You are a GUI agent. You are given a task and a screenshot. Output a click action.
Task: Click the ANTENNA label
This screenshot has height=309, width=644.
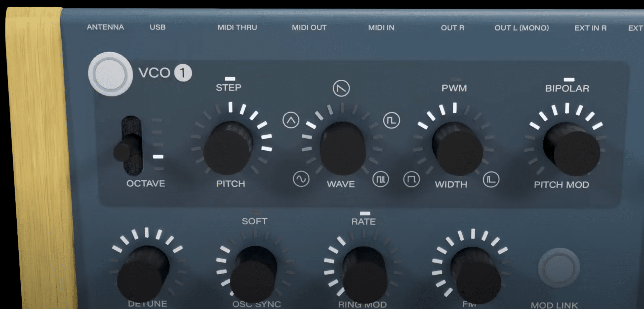105,27
